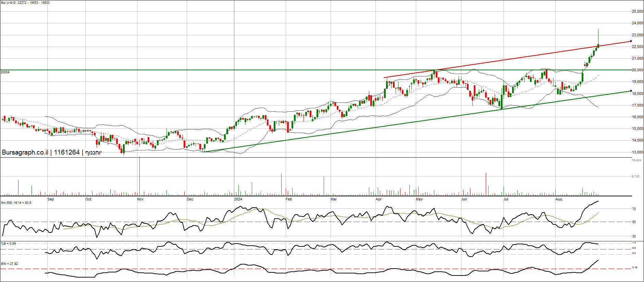The image size is (644, 282).
Task: Click the 17,000 price axis label
Action: click(x=637, y=106)
